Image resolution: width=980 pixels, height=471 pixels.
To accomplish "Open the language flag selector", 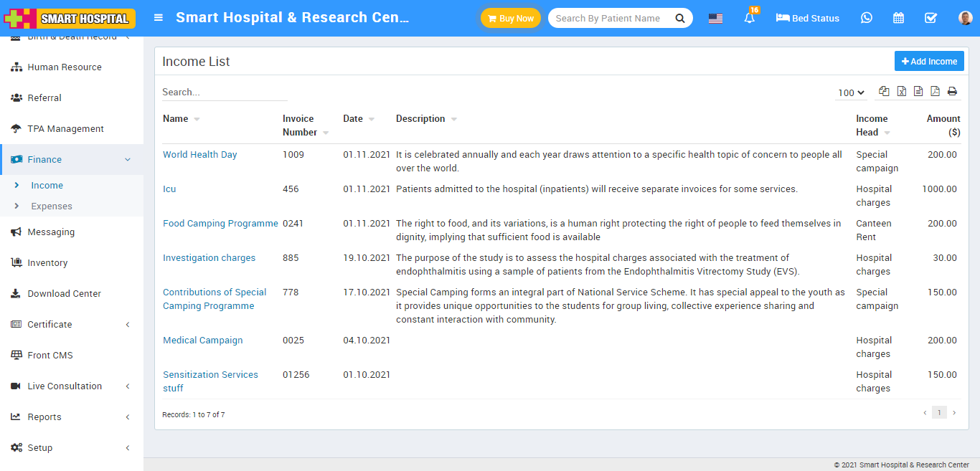I will coord(715,19).
